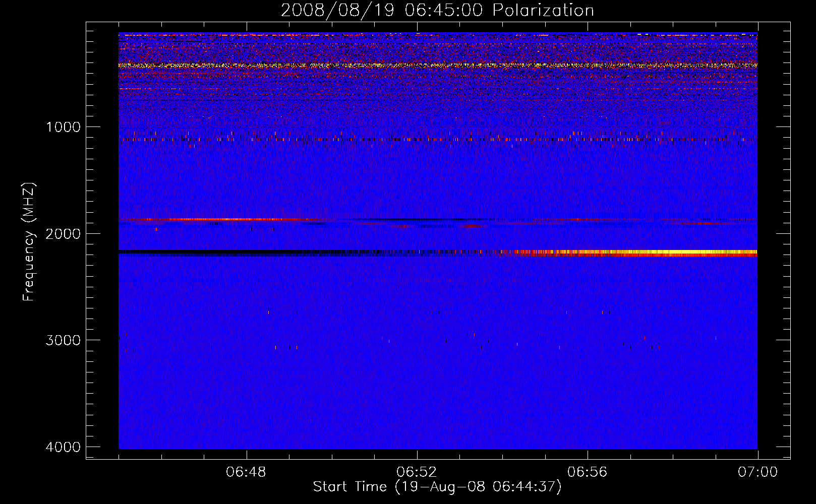Click the 3000 frequency tick label
816x504 pixels.
pyautogui.click(x=64, y=340)
